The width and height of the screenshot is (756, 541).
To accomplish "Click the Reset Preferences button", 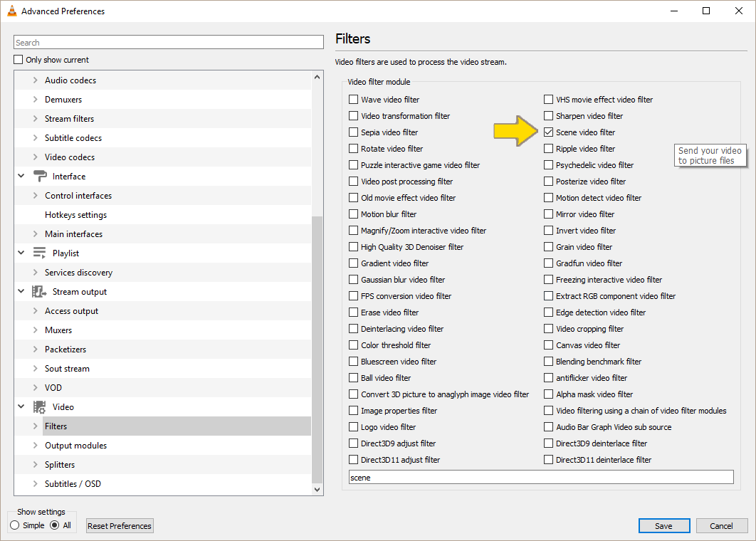I will coord(120,526).
